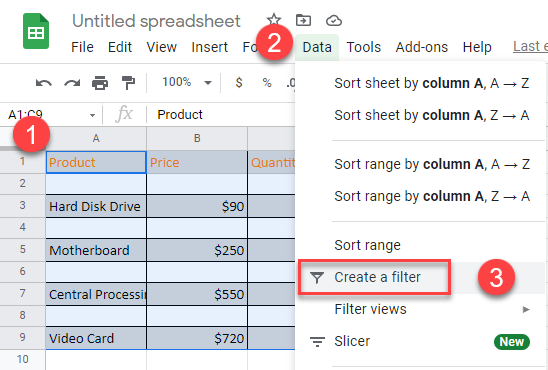Click the formula bar containing Product
This screenshot has width=548, height=370.
click(222, 115)
